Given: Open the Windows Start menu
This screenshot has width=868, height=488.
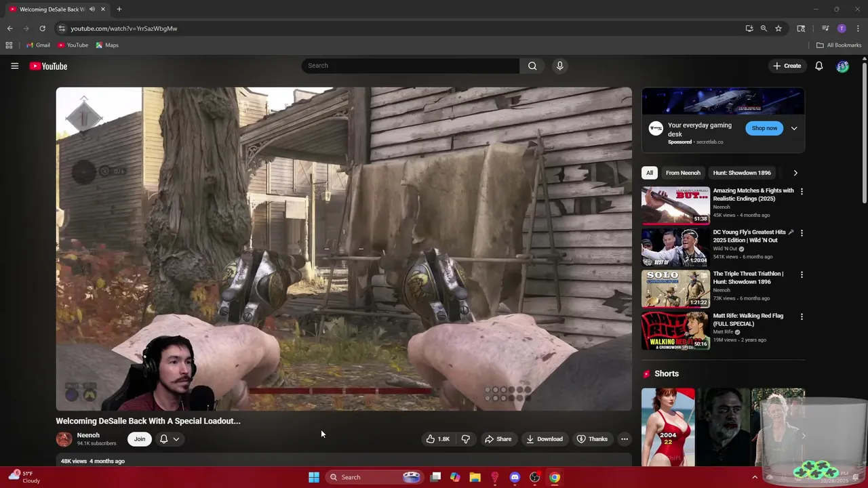Looking at the screenshot, I should (314, 477).
